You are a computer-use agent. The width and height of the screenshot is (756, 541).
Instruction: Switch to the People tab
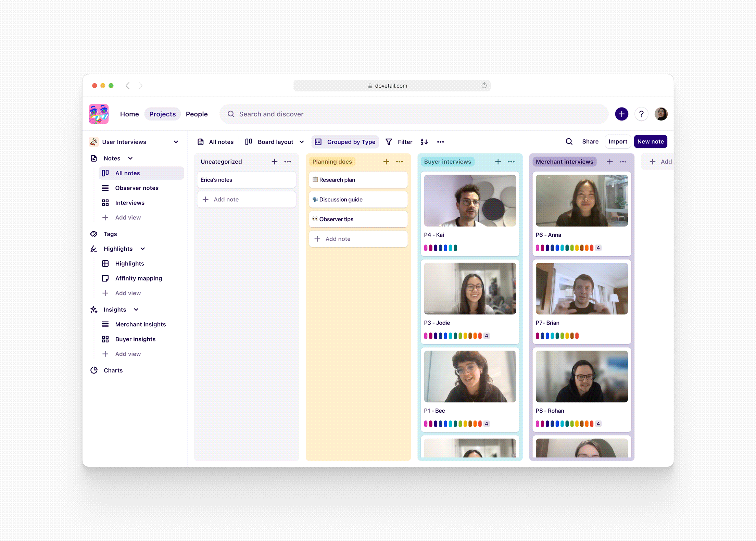(x=197, y=114)
